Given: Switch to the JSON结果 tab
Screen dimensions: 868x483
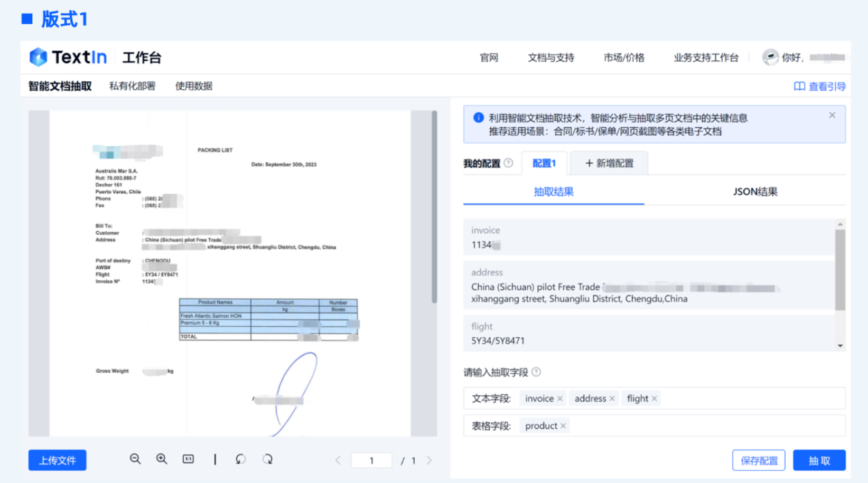Looking at the screenshot, I should click(755, 192).
